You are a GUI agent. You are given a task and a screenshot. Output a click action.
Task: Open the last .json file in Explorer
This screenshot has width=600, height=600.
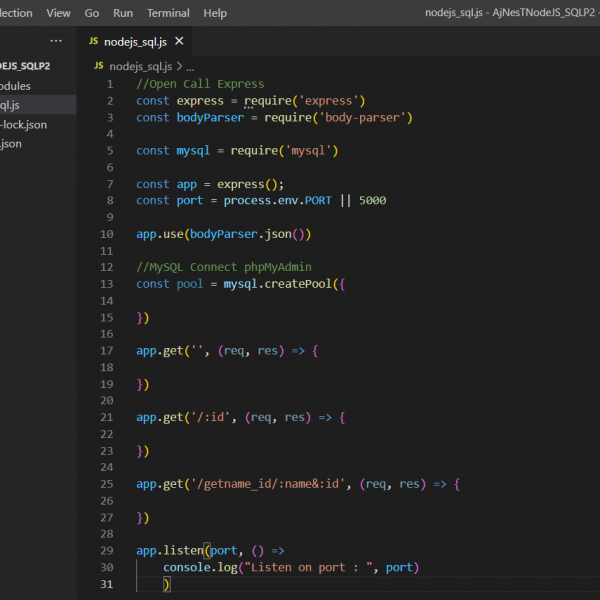[x=11, y=143]
